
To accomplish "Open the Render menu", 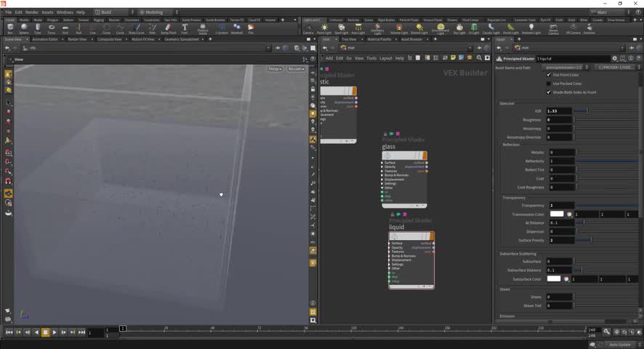I will coord(32,12).
